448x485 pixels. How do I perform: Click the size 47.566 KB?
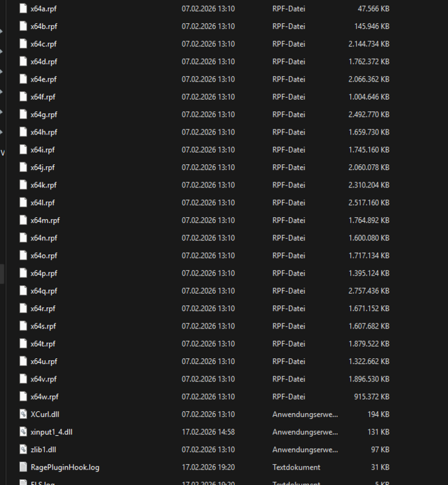pyautogui.click(x=374, y=8)
